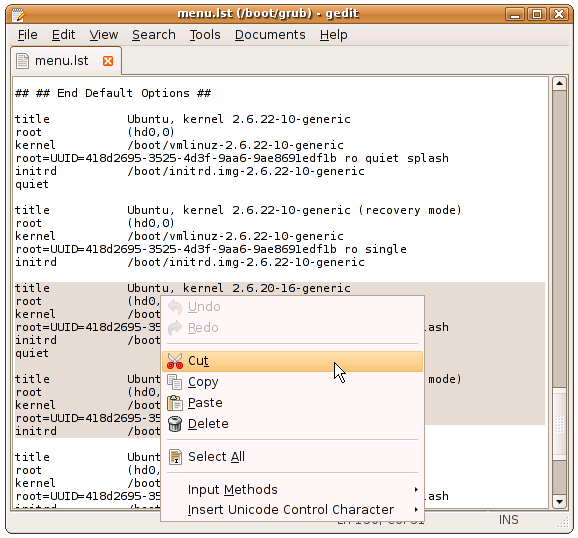Click the INS indicator in status bar
Image resolution: width=578 pixels, height=538 pixels.
[x=508, y=520]
